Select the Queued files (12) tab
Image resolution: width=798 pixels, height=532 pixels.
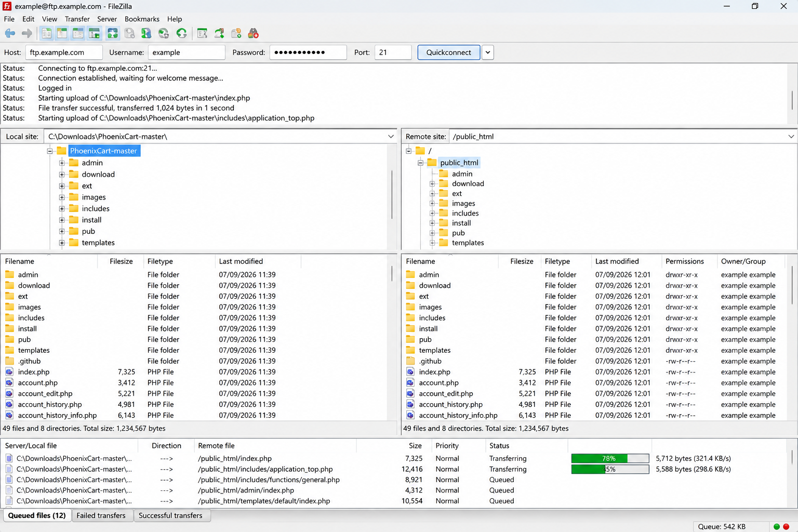tap(37, 515)
